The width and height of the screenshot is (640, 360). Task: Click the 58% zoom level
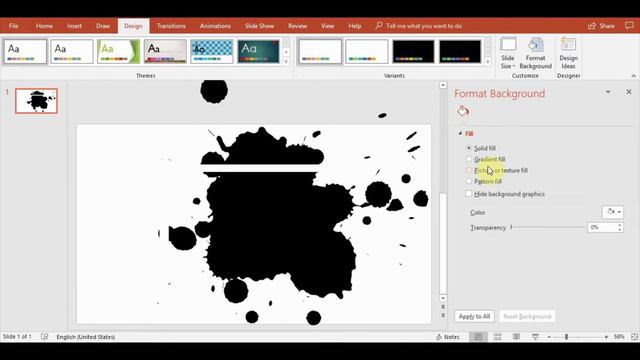point(619,337)
